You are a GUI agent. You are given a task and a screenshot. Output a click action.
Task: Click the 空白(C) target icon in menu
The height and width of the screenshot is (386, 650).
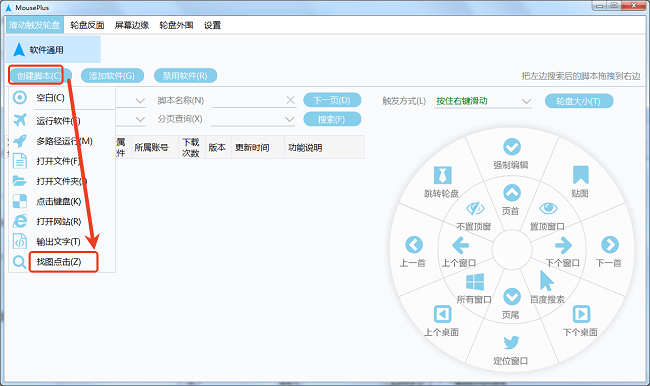click(20, 97)
